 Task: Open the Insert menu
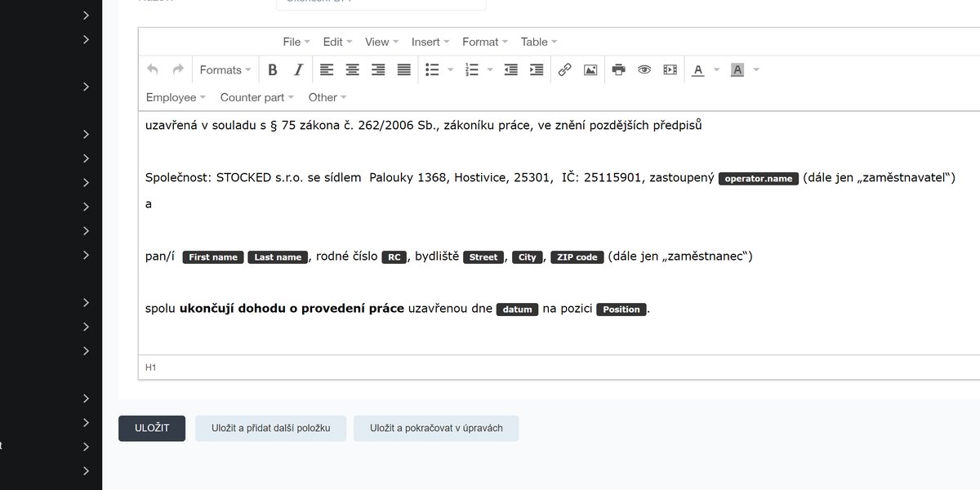430,42
